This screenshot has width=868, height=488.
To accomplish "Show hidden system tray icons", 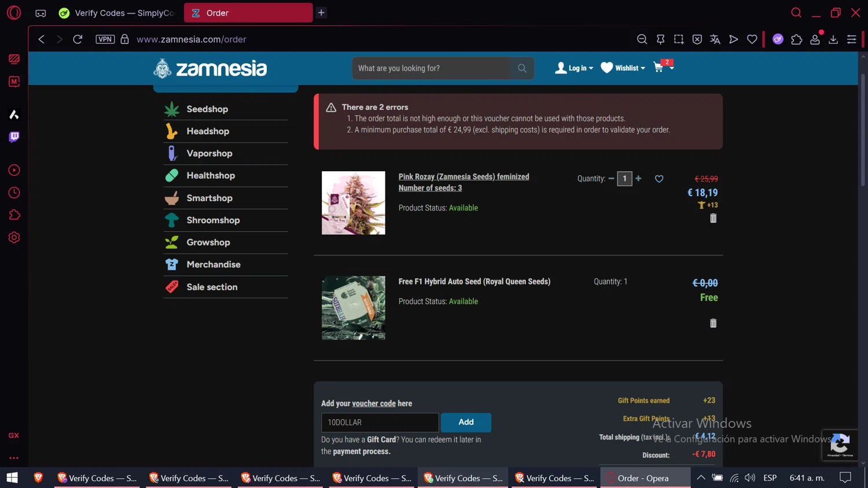I will tap(701, 478).
